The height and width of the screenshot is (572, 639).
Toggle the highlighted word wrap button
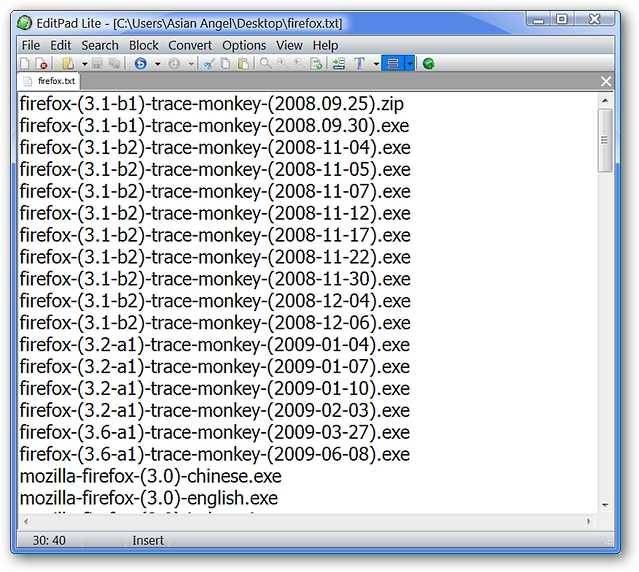coord(393,64)
